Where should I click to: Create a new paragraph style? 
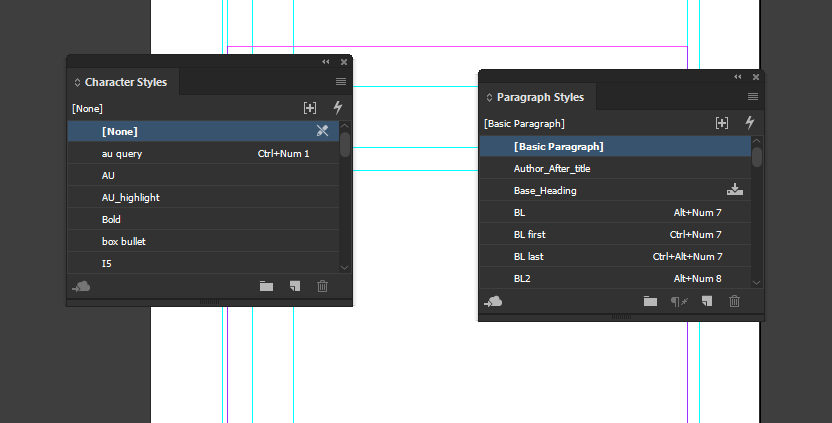tap(707, 301)
